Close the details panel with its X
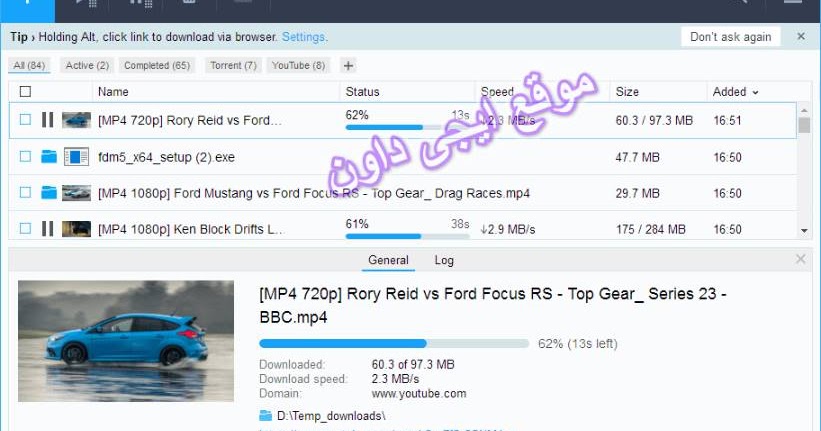 click(801, 259)
